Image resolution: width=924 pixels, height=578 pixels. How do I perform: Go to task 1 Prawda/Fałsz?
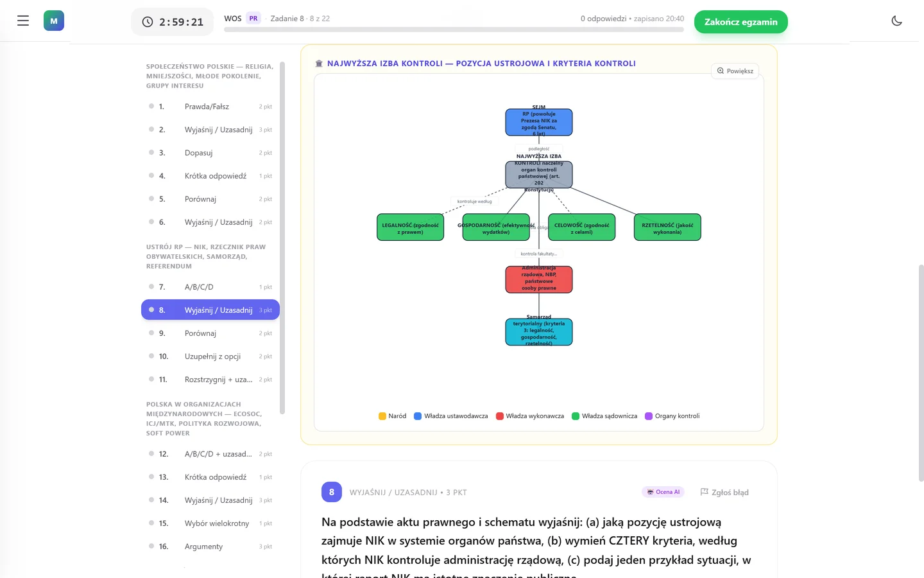tap(210, 107)
